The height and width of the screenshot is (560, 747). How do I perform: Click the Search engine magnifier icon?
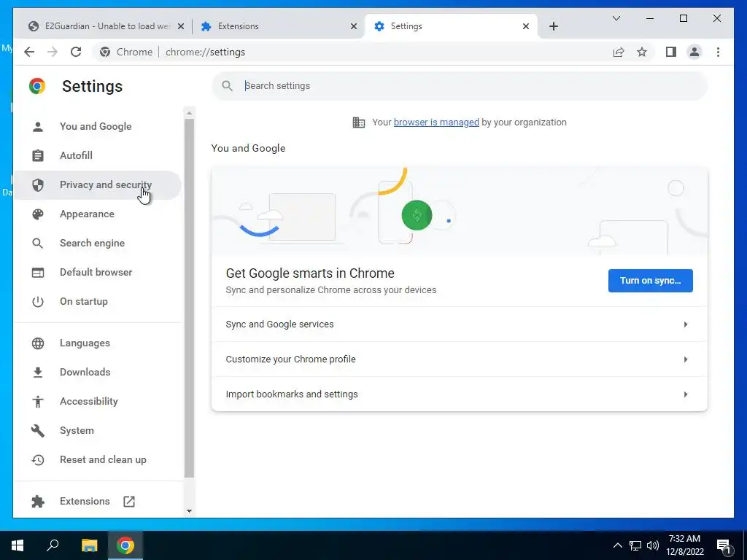coord(38,244)
